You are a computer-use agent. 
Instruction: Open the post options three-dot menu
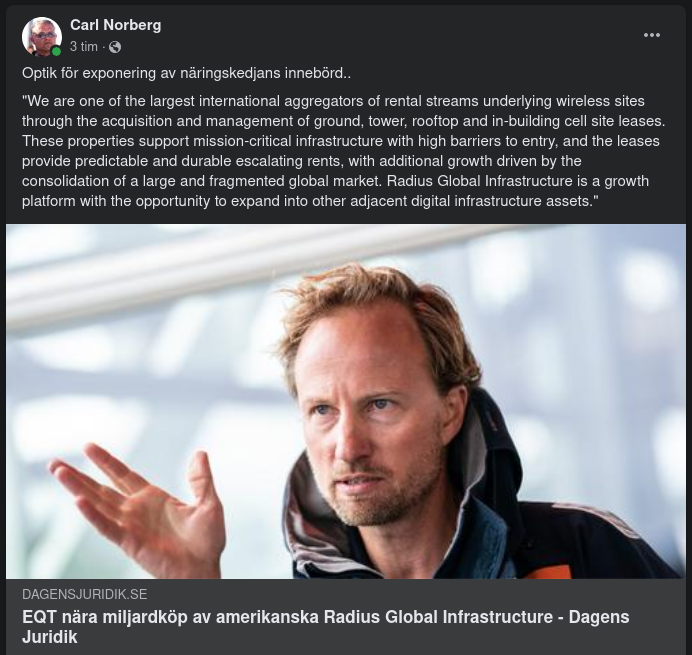coord(652,35)
